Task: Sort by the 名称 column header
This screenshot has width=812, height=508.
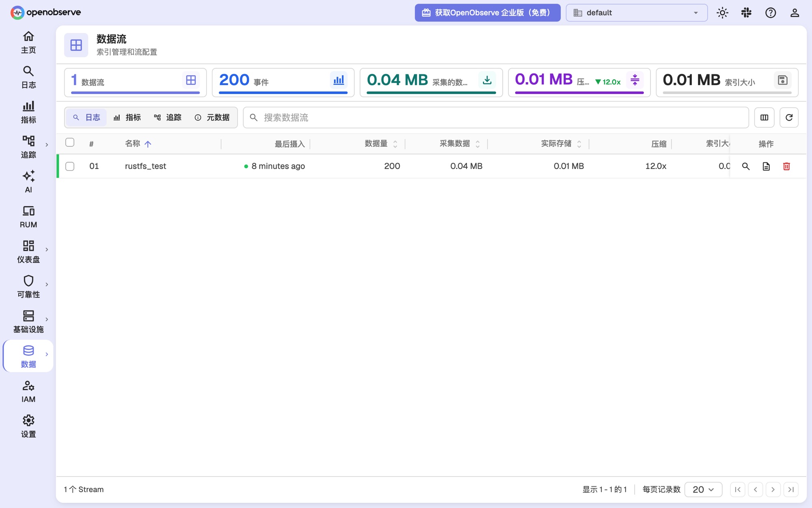Action: pyautogui.click(x=138, y=143)
